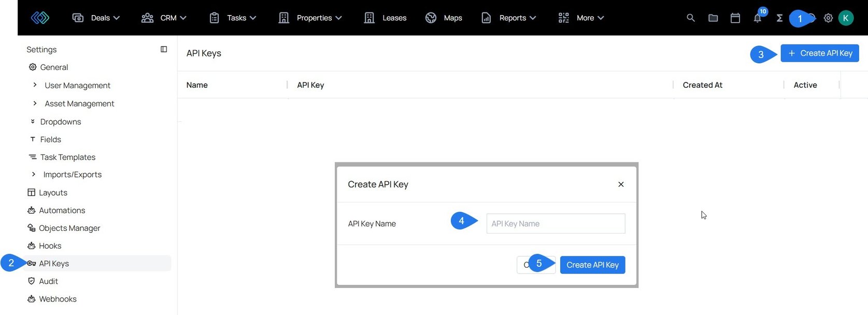The height and width of the screenshot is (315, 868).
Task: Open the user avatar labeled K
Action: (x=846, y=18)
